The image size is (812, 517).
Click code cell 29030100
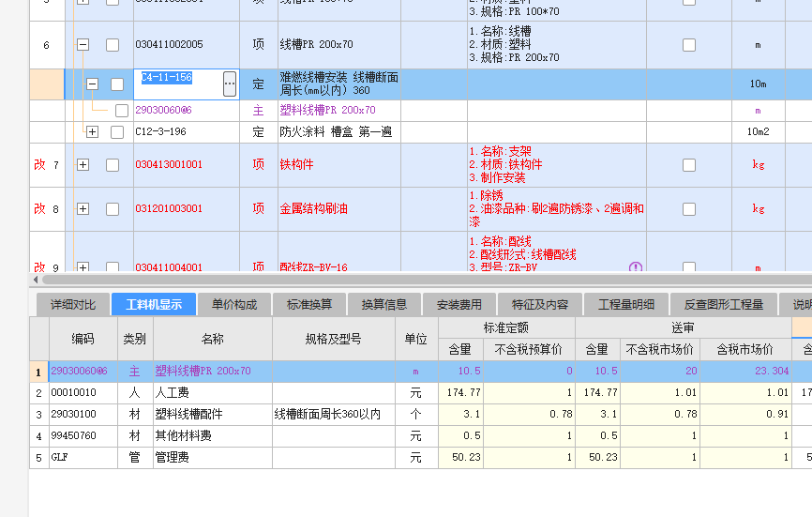83,415
